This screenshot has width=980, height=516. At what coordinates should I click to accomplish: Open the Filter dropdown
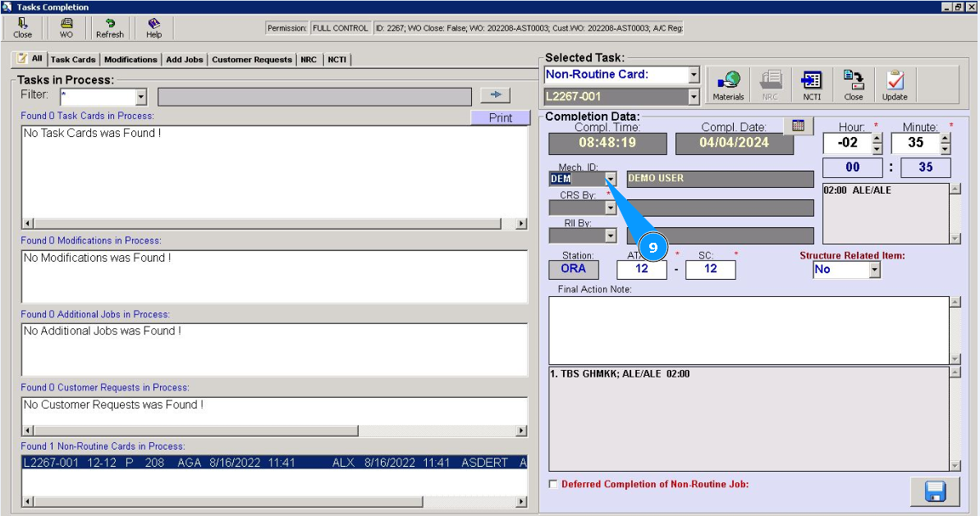pos(141,97)
